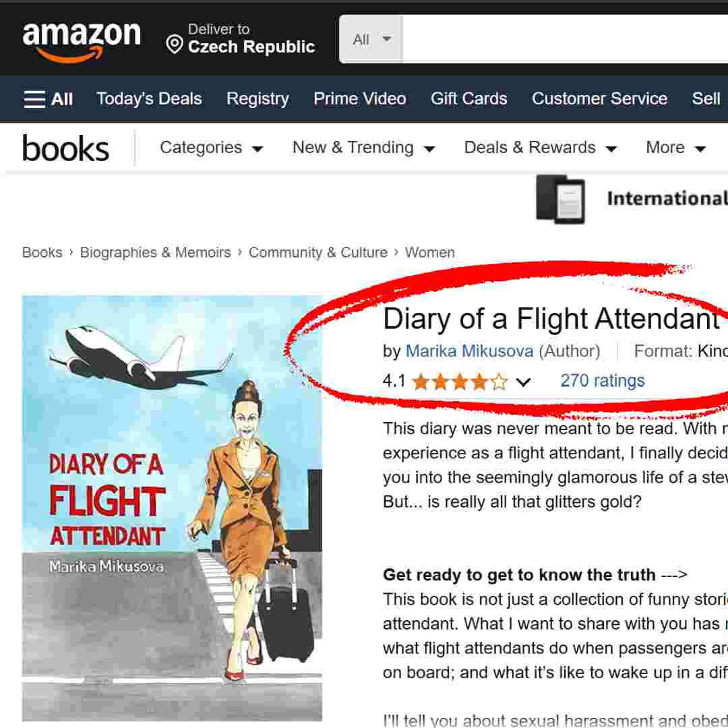The height and width of the screenshot is (728, 728).
Task: Open Prime Video menu item
Action: pyautogui.click(x=360, y=99)
